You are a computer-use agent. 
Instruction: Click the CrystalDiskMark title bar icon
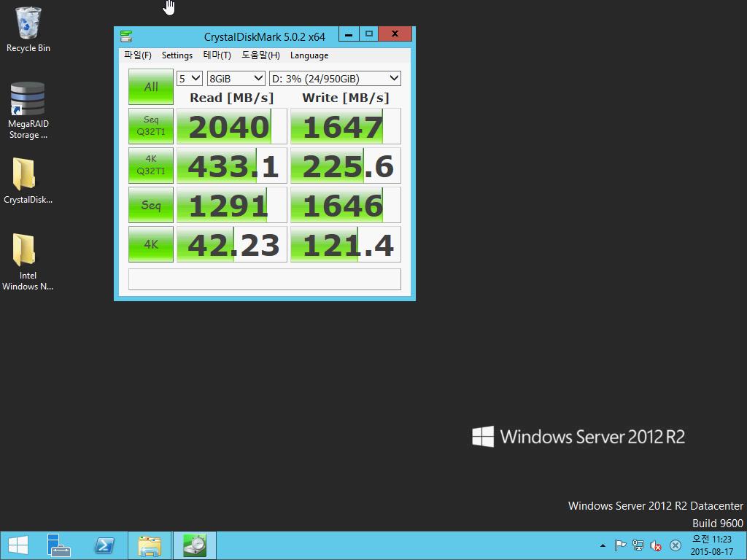pyautogui.click(x=126, y=36)
